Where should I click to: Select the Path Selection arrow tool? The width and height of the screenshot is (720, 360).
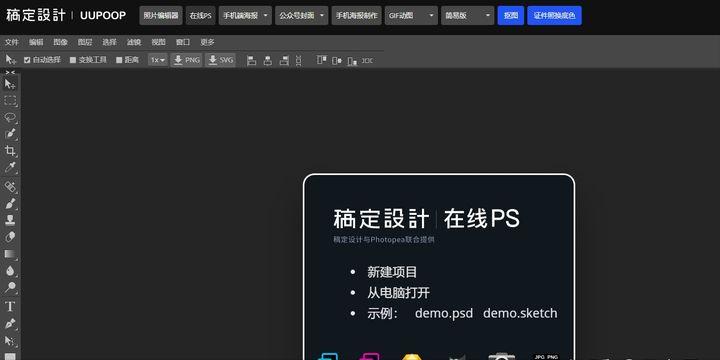pos(10,340)
